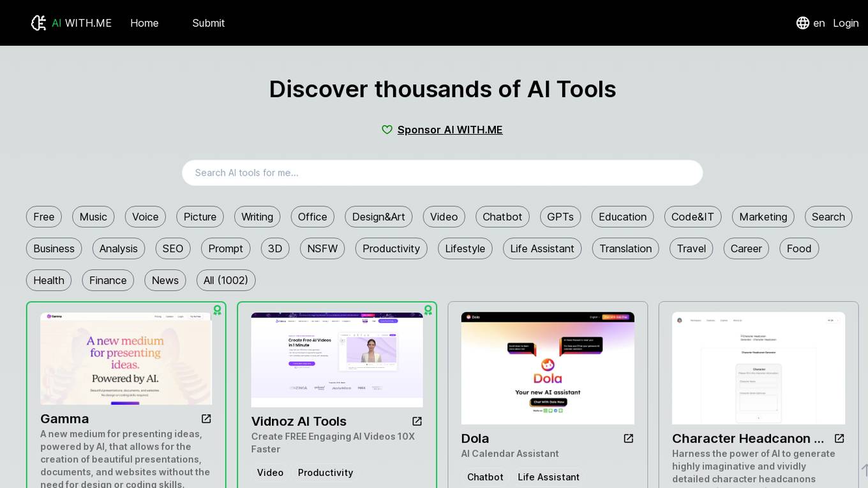Click the Gamma card title
868x488 pixels.
(x=64, y=419)
